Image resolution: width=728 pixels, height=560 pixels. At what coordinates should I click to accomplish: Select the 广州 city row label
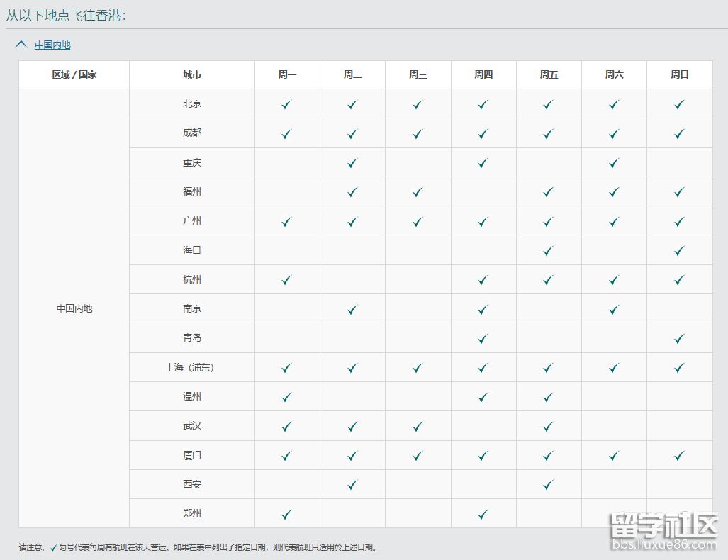click(192, 220)
